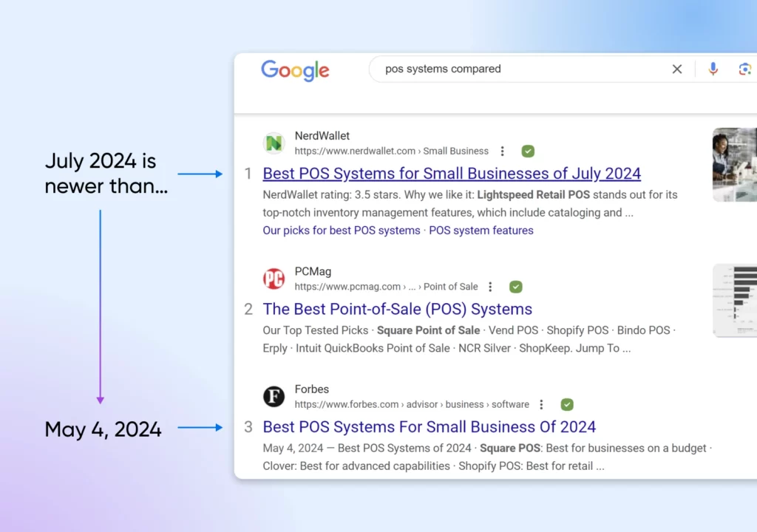Open 'Best POS Systems for Small Businesses of July 2024'
Image resolution: width=757 pixels, height=532 pixels.
(452, 174)
